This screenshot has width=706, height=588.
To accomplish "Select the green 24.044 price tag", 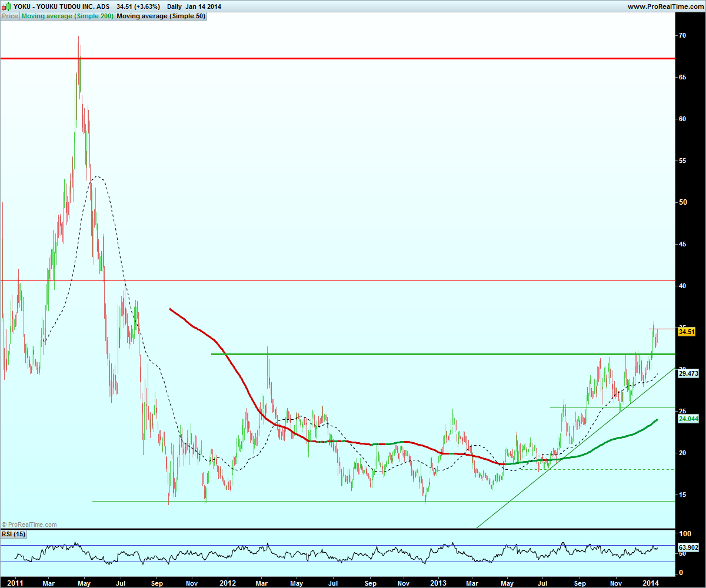I will click(x=688, y=419).
